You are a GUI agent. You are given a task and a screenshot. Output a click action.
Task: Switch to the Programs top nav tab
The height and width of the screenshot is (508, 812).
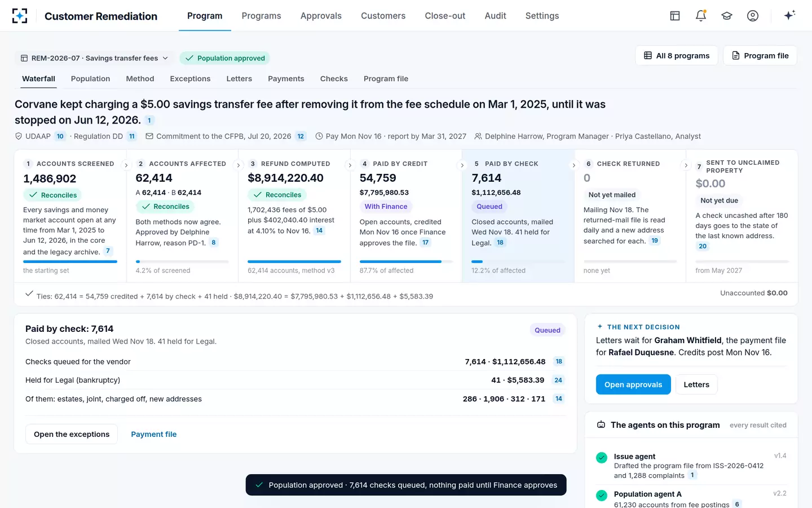[261, 16]
